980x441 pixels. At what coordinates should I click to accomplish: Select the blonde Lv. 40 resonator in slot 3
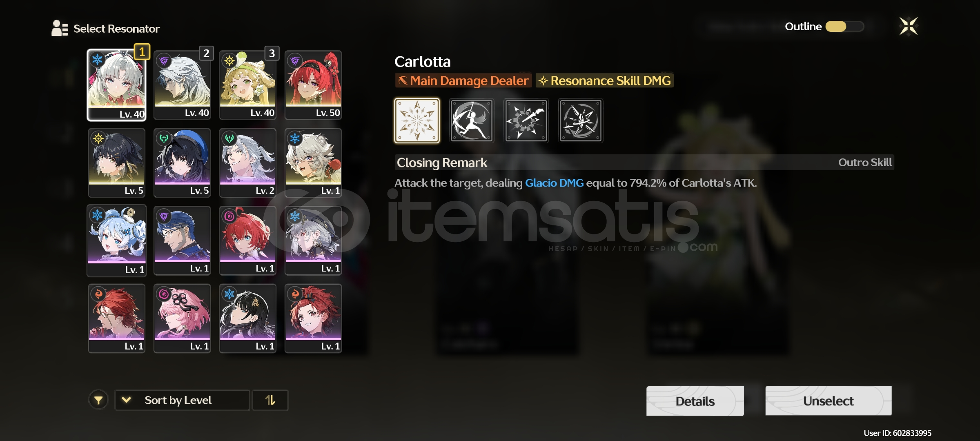tap(248, 85)
